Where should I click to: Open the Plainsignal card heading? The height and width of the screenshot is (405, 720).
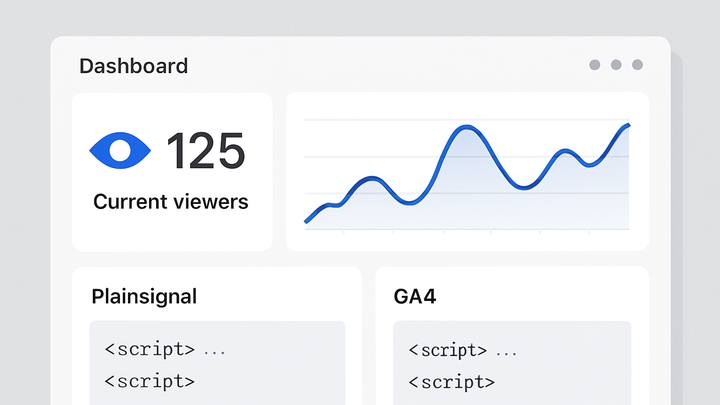144,297
